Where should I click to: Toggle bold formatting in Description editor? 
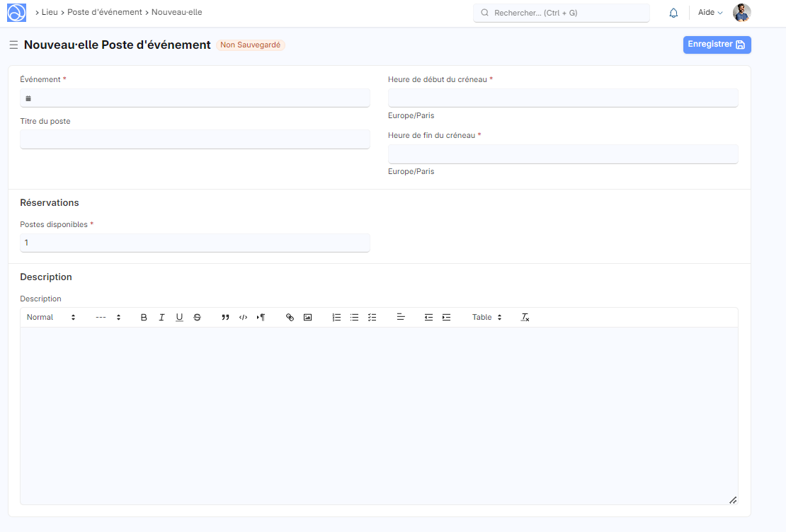click(144, 318)
